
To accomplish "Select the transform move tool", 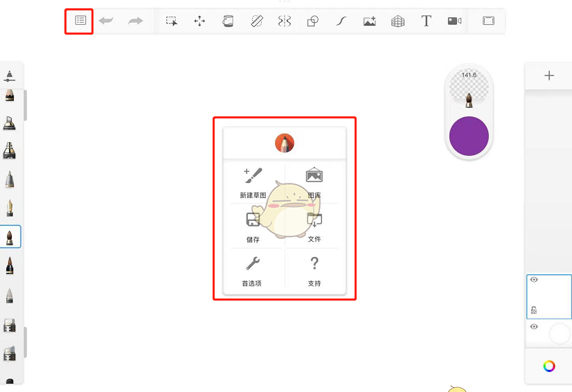I will coord(199,21).
